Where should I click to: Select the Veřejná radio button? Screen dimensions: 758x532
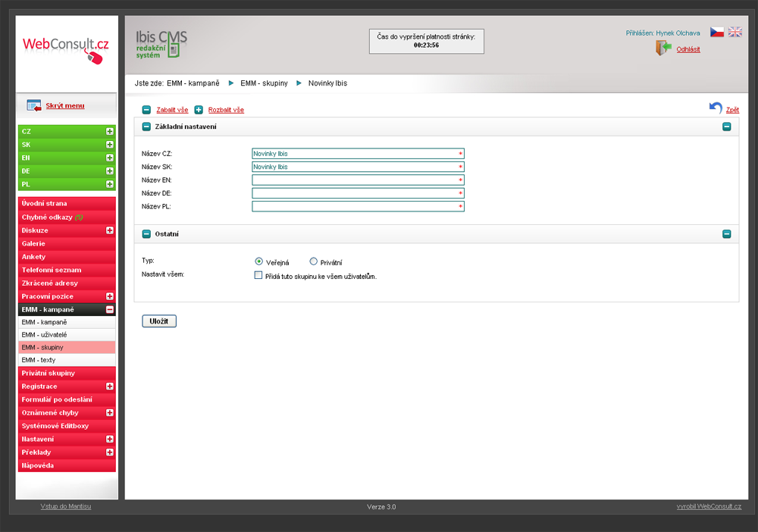pos(258,261)
